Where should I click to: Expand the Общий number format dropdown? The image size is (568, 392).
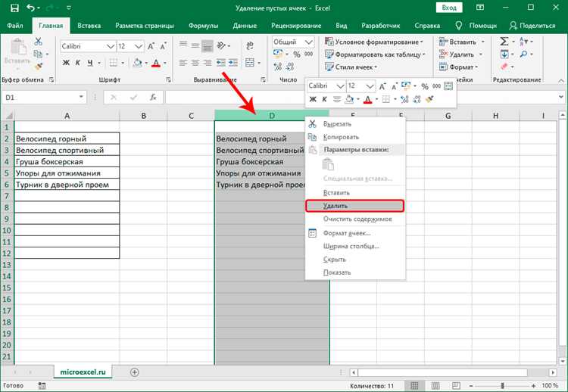309,42
